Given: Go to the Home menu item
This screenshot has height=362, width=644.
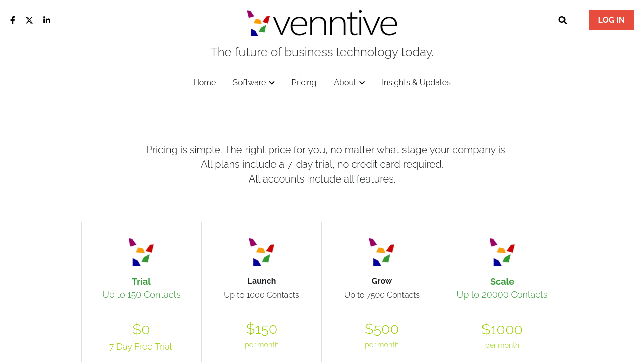Looking at the screenshot, I should point(204,83).
